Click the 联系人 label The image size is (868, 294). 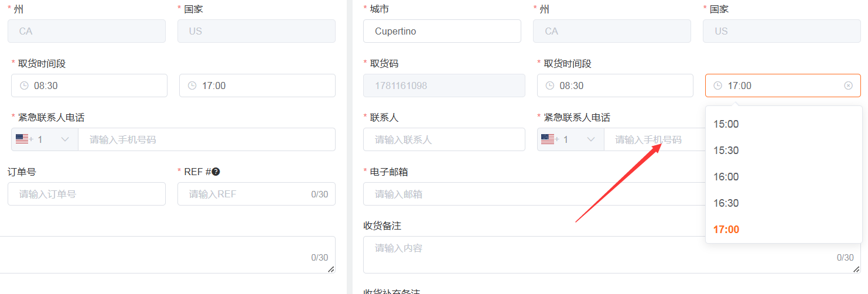pyautogui.click(x=384, y=117)
